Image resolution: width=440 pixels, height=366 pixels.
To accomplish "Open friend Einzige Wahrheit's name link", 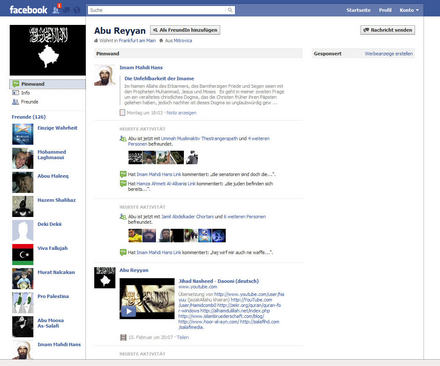I will pyautogui.click(x=57, y=128).
